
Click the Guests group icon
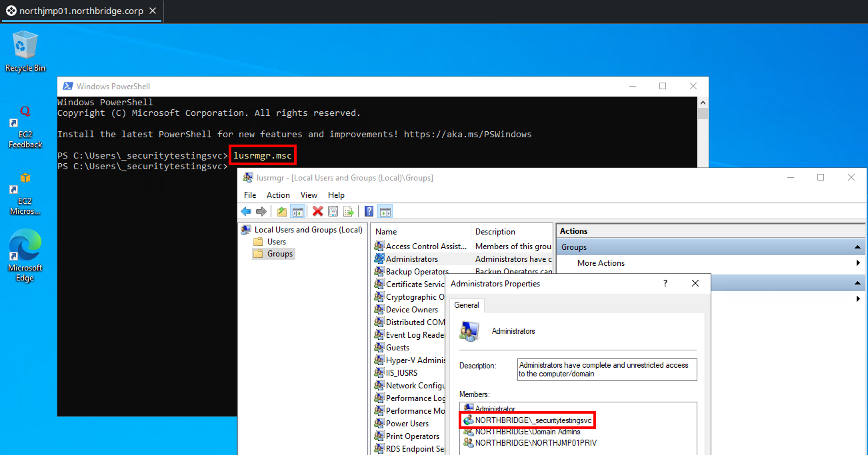379,347
